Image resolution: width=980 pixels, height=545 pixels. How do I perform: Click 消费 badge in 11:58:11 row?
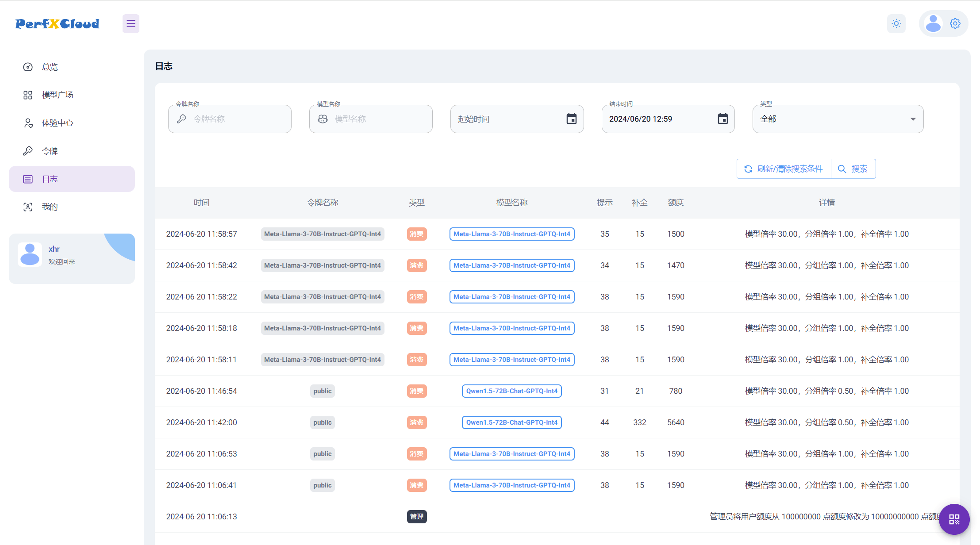click(417, 360)
